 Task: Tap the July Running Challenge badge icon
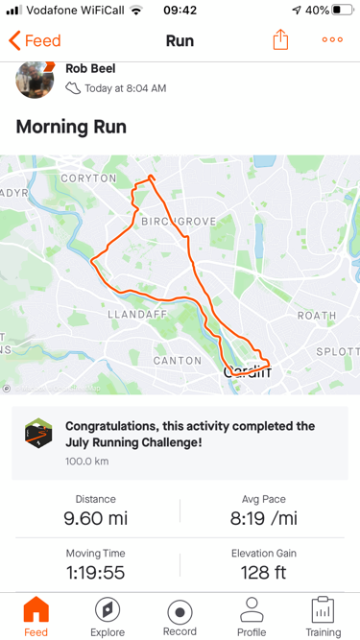(38, 433)
